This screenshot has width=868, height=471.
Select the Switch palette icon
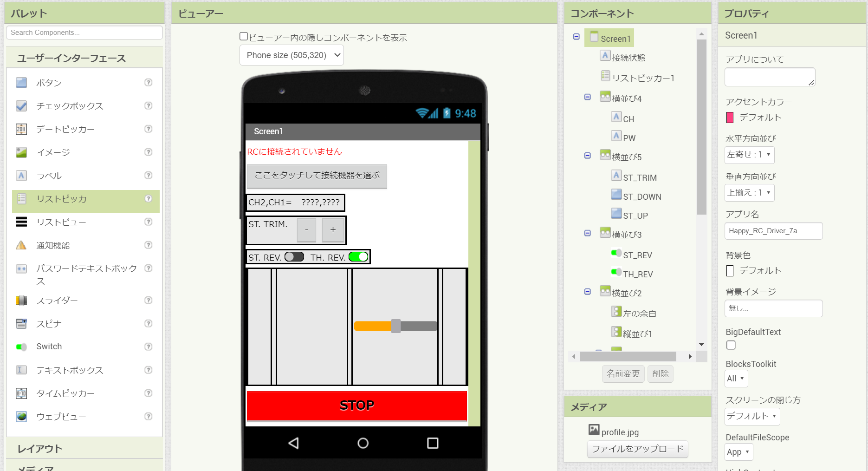tap(21, 347)
